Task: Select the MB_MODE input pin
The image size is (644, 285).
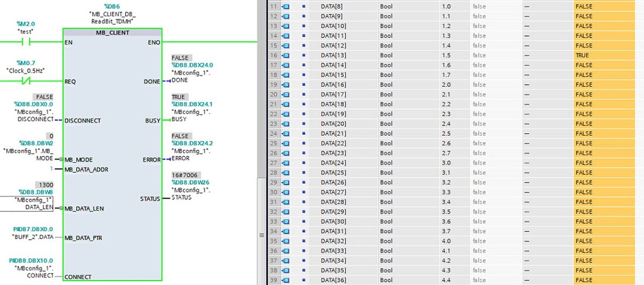Action: pyautogui.click(x=78, y=160)
